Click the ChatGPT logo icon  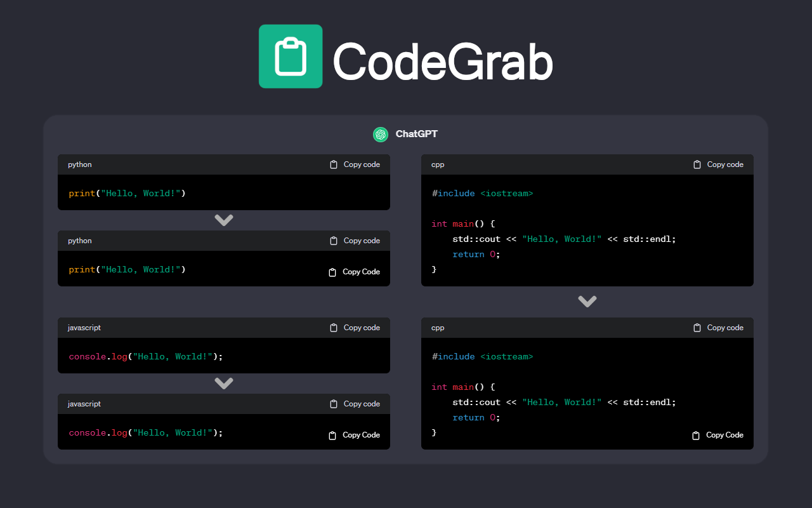pos(381,134)
